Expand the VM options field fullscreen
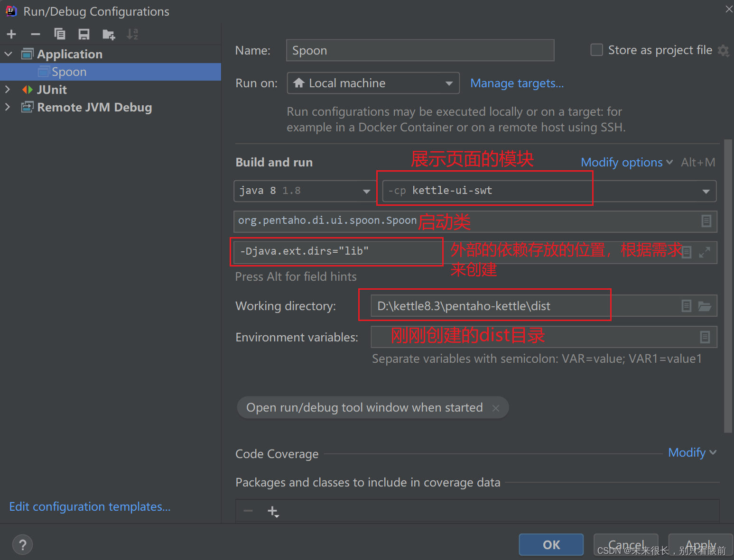 point(706,252)
